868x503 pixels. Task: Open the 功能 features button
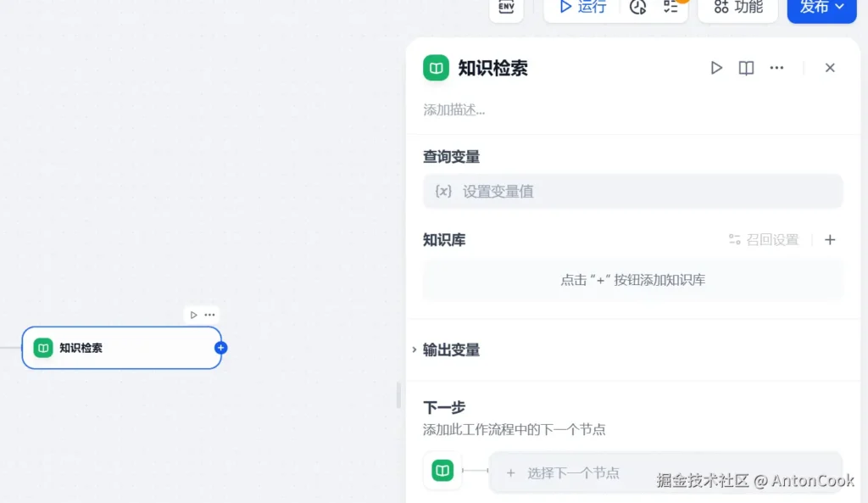(737, 7)
